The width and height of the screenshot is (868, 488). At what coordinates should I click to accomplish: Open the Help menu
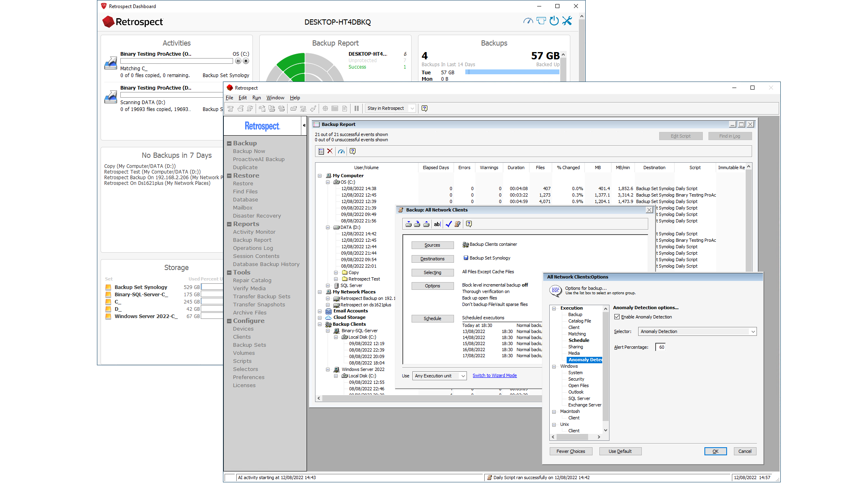(x=295, y=98)
